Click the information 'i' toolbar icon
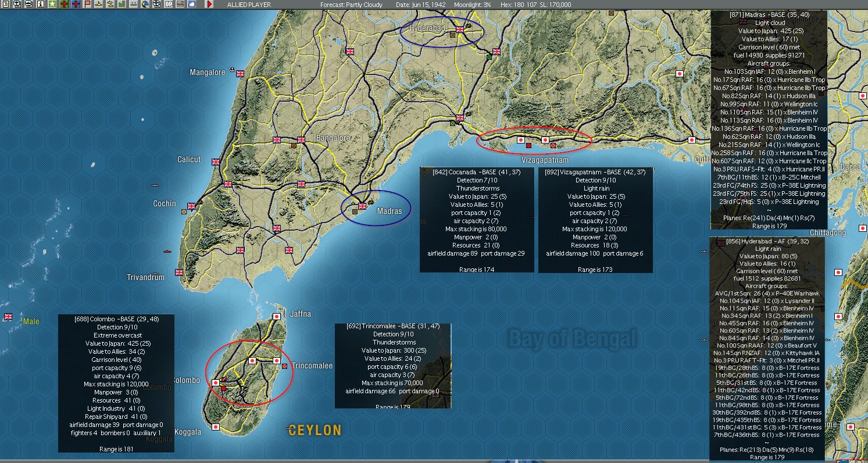Viewport: 868px width, 463px height. [x=40, y=4]
